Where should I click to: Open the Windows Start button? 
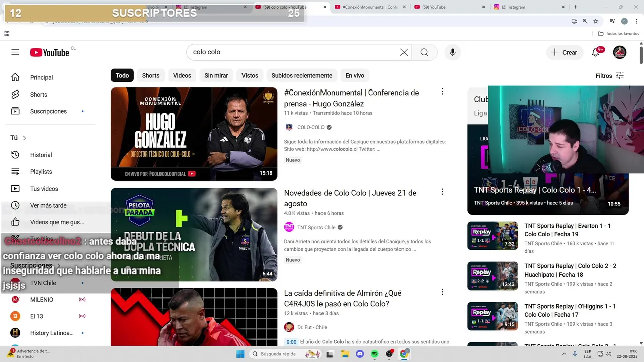240,354
